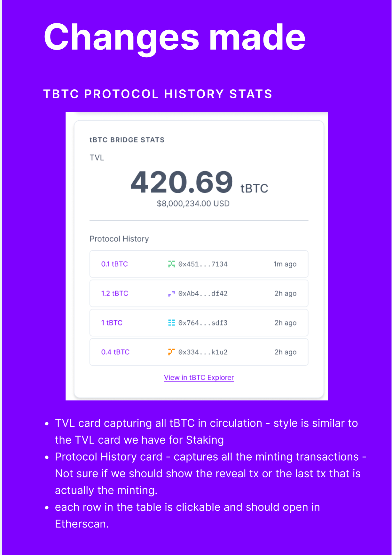
Task: Select the 1.2 tBTC amount label
Action: (x=114, y=294)
